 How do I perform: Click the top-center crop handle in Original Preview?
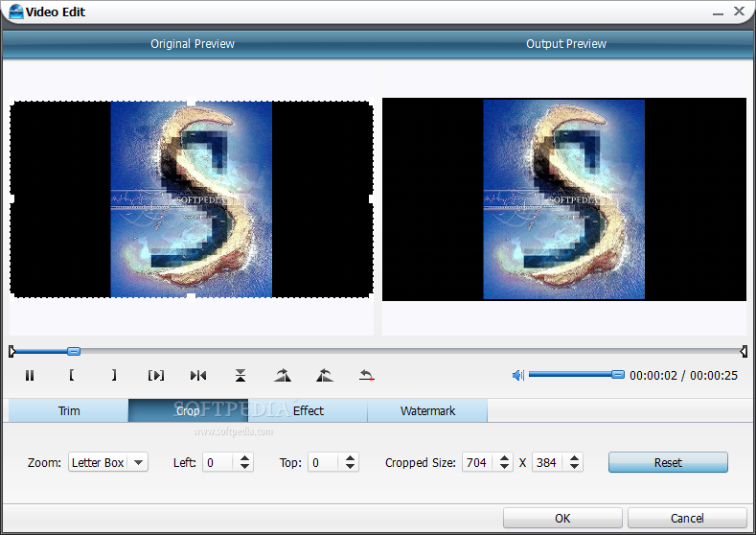(x=192, y=102)
